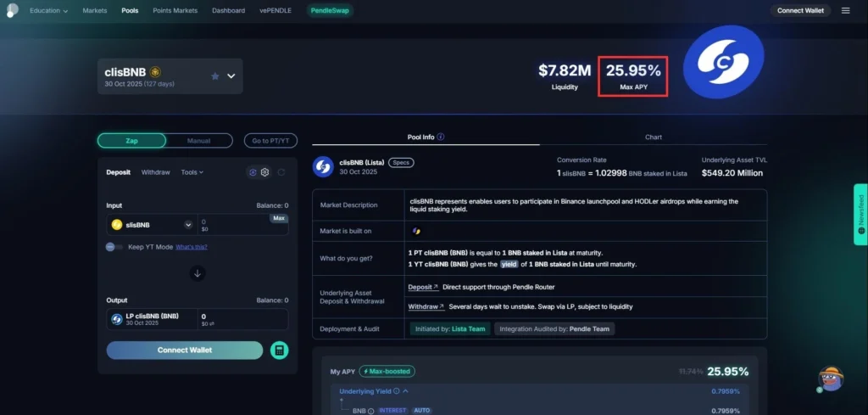
Task: Click the Market Description row label
Action: tap(348, 205)
